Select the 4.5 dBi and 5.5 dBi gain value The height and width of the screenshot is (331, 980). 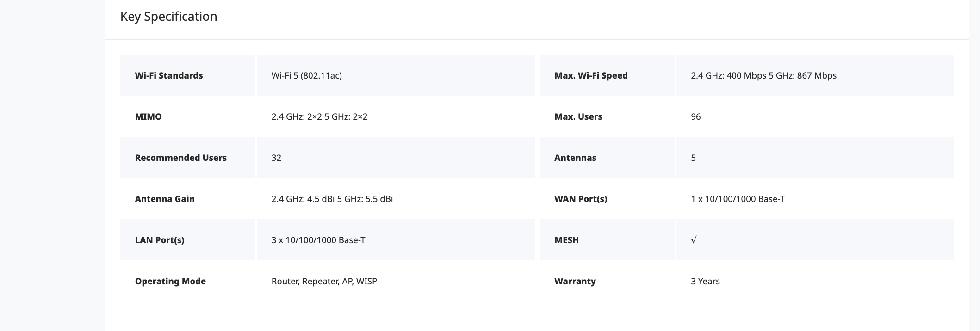pos(332,199)
